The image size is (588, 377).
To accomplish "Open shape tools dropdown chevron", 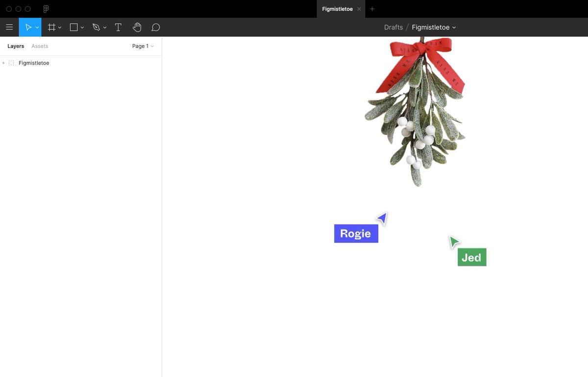I will point(82,28).
